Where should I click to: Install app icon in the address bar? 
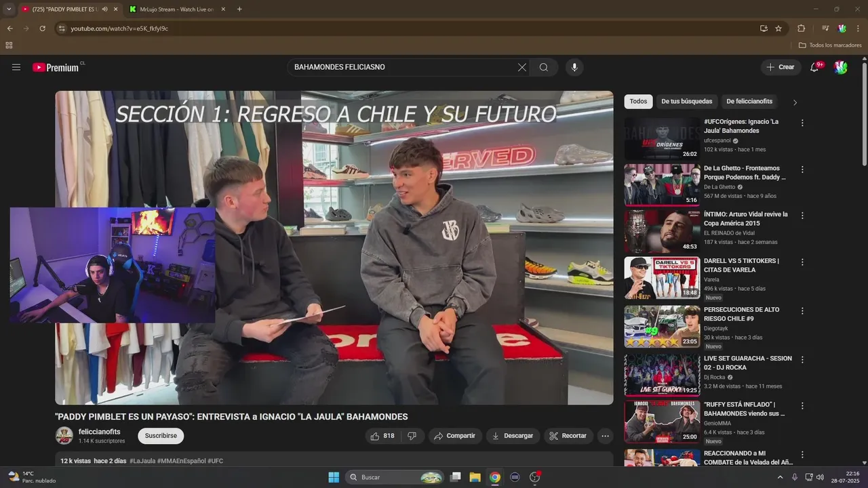[x=764, y=28]
